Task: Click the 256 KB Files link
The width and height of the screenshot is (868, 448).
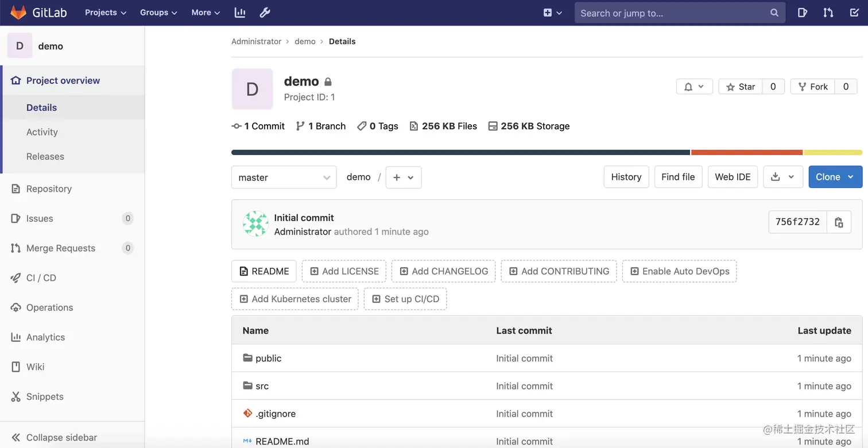Action: (x=443, y=126)
